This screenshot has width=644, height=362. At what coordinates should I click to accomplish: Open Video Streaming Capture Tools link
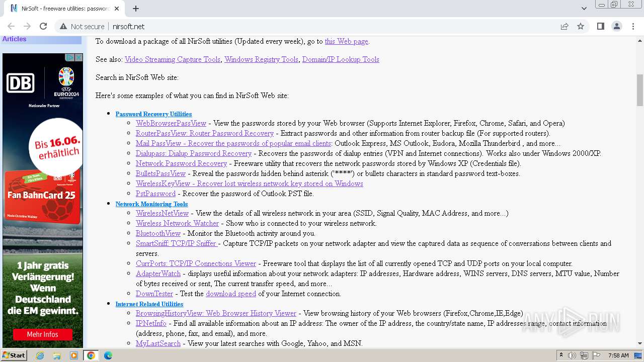173,59
